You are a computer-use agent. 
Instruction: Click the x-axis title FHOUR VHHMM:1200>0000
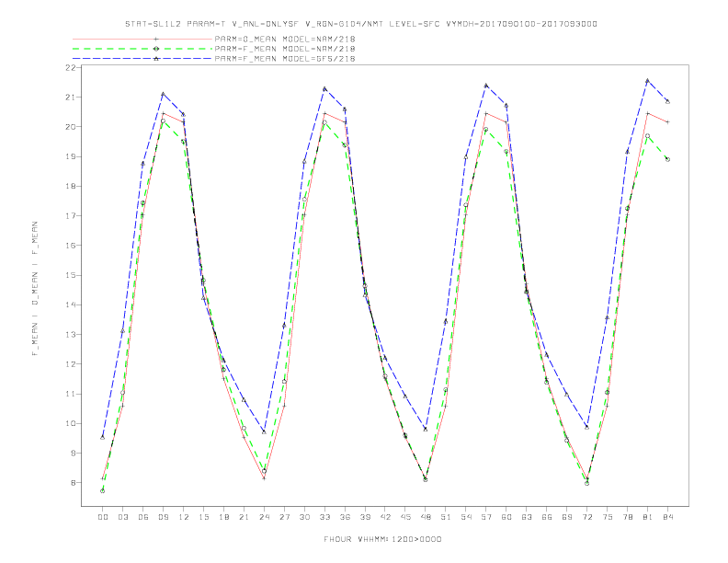[382, 539]
